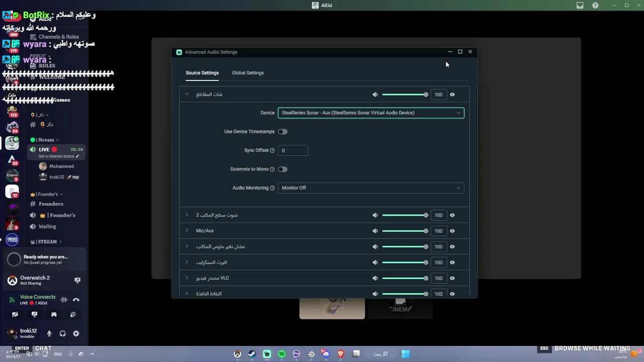The width and height of the screenshot is (644, 362).
Task: Adjust Mic/Aux volume slider
Action: tap(405, 231)
